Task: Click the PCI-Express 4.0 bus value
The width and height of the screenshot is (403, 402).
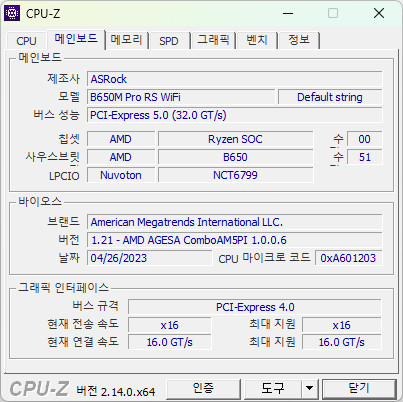Action: [x=255, y=307]
